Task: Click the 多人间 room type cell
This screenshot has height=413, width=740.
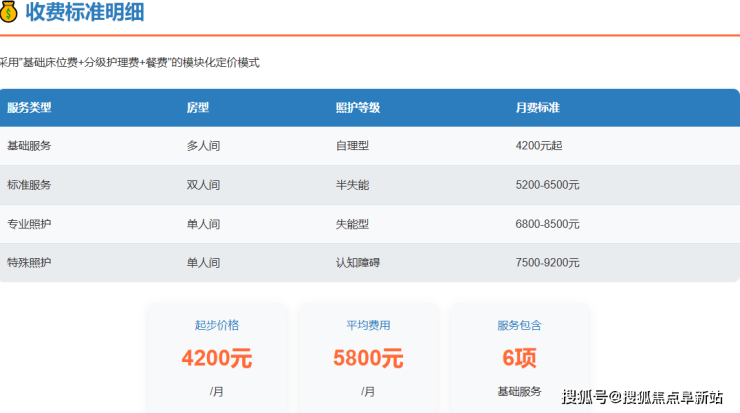Action: pos(203,146)
